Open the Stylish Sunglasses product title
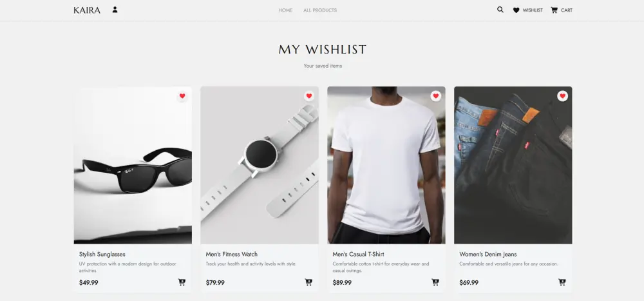This screenshot has height=301, width=644. click(102, 254)
